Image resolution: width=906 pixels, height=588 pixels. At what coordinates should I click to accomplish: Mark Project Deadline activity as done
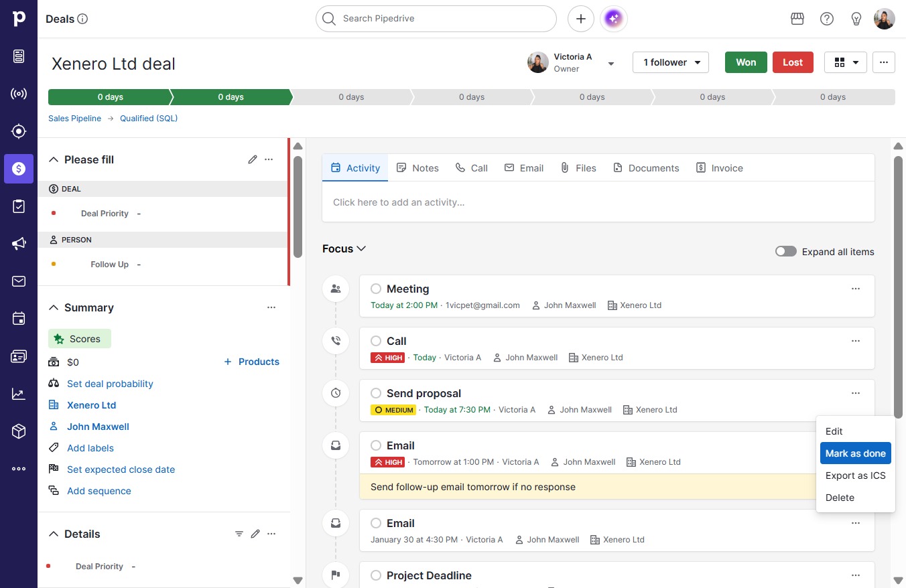pos(376,575)
